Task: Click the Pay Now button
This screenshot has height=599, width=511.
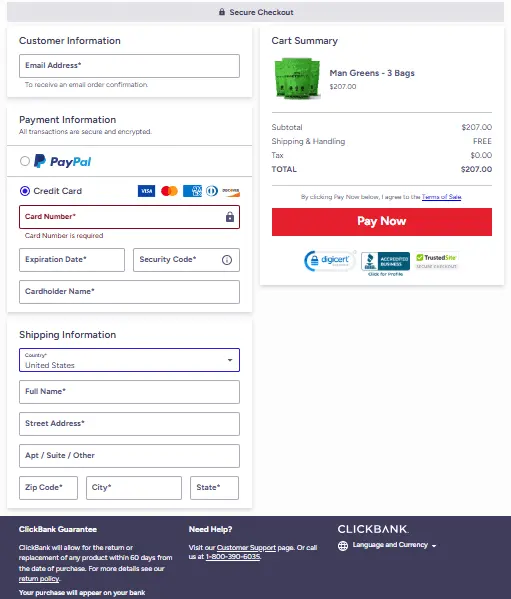Action: pos(382,222)
